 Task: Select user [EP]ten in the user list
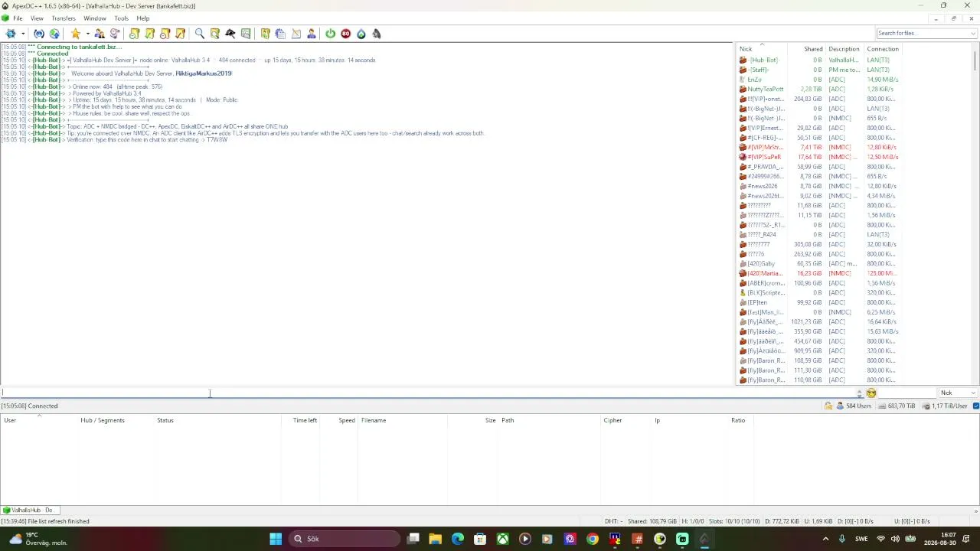coord(819,302)
